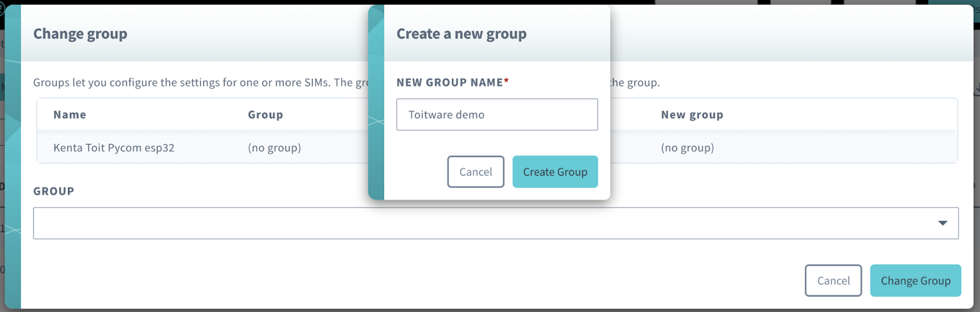Viewport: 980px width, 312px height.
Task: Expand the Group dropdown arrow
Action: (x=943, y=223)
